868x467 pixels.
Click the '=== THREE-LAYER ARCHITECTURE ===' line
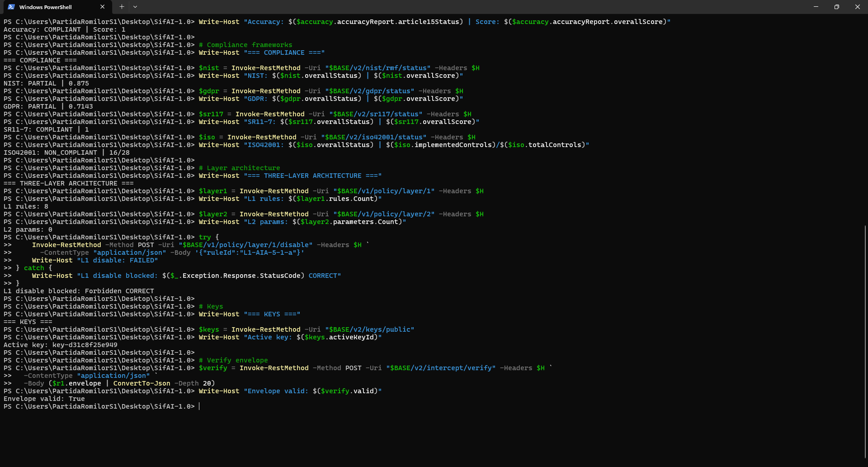tap(68, 183)
